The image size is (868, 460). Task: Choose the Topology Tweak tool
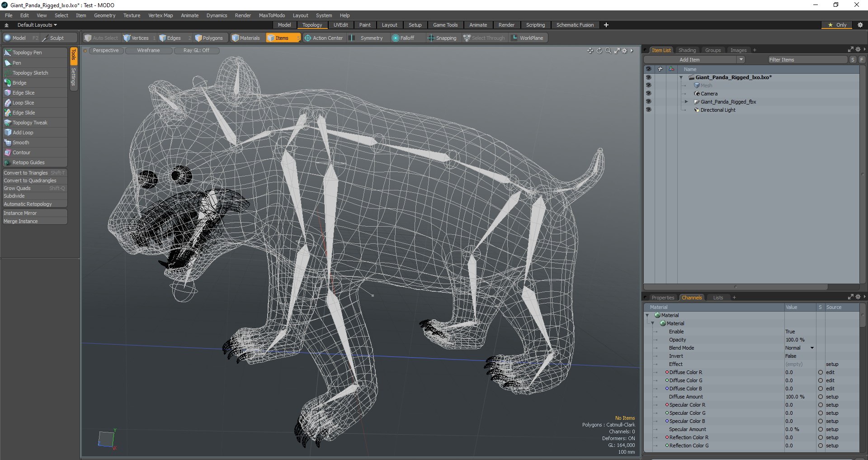click(35, 123)
